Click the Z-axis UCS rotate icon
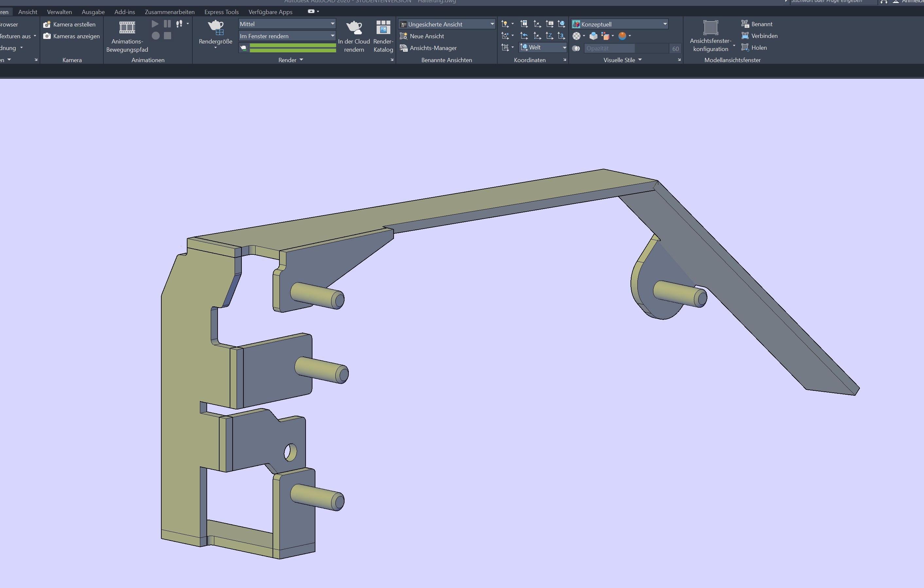 [x=549, y=36]
